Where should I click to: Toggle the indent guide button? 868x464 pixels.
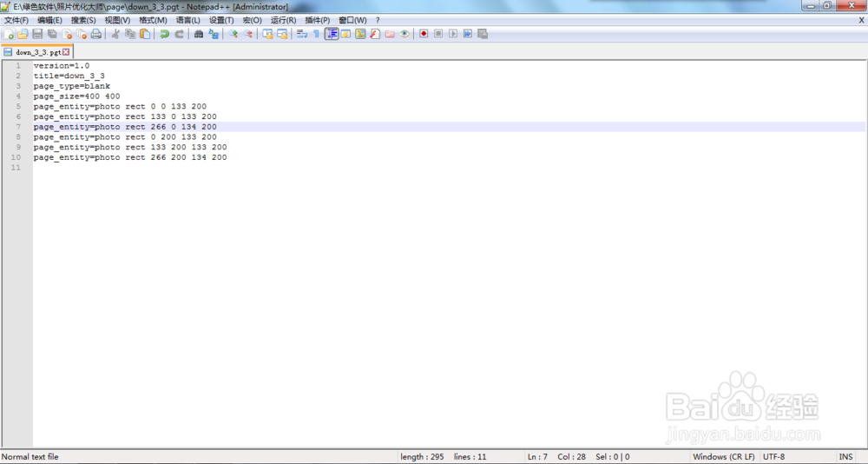[x=332, y=34]
